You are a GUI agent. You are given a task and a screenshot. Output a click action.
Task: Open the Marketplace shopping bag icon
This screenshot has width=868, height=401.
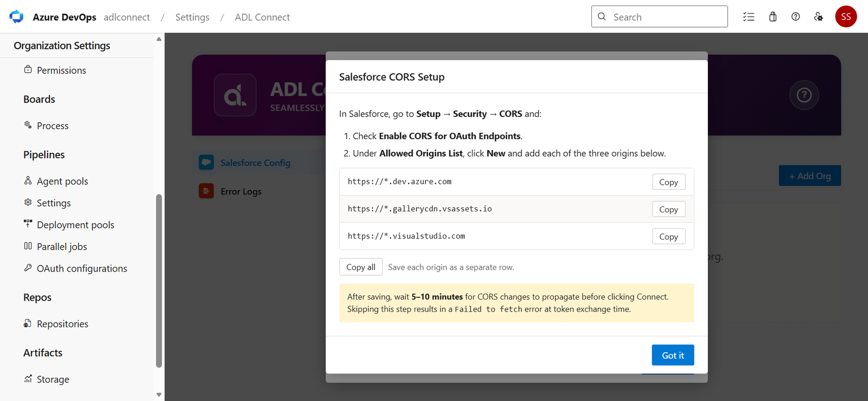(773, 17)
